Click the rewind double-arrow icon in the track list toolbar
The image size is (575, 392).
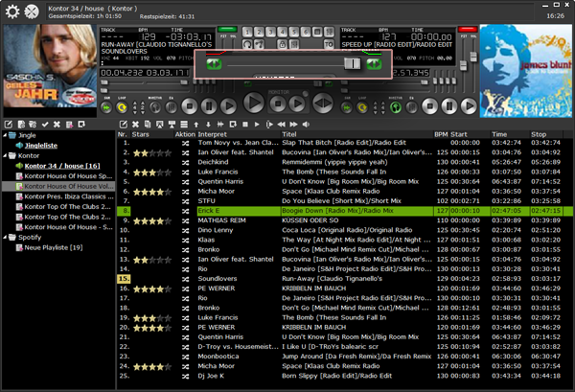click(x=281, y=125)
